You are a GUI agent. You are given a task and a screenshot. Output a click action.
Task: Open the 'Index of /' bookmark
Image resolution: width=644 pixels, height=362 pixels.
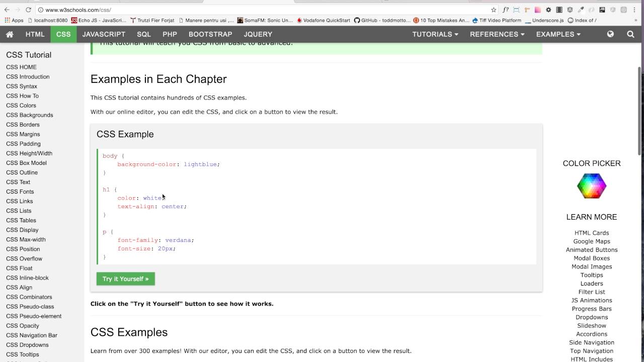click(582, 20)
